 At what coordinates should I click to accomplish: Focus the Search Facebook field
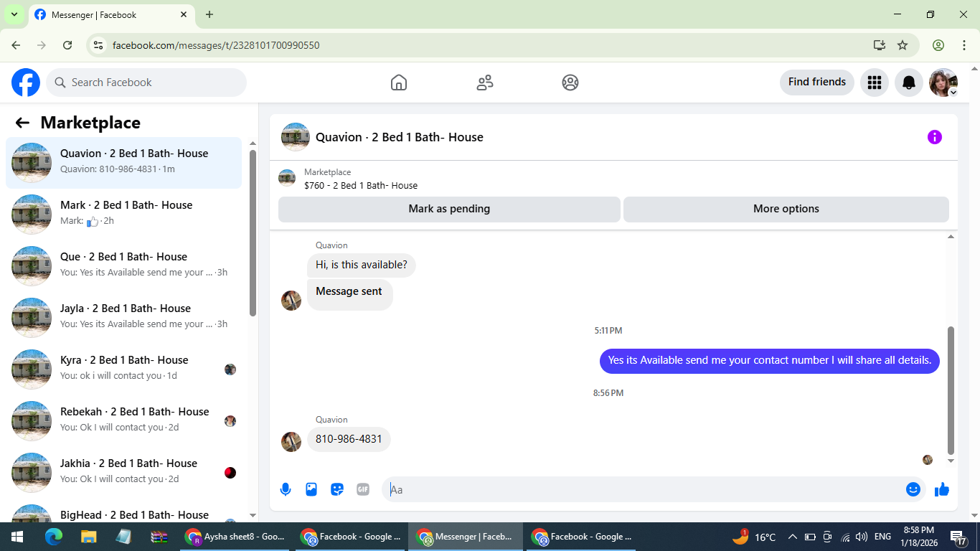(146, 83)
